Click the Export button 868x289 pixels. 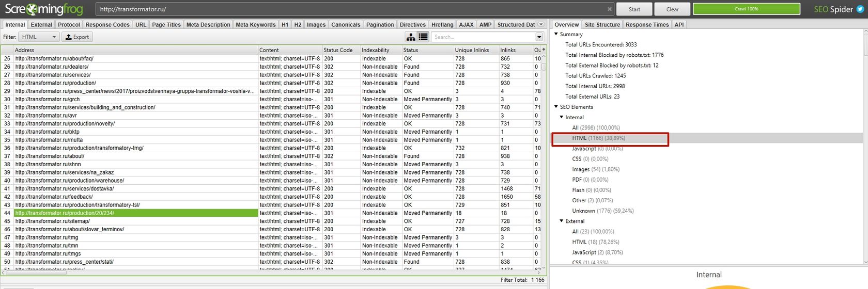click(78, 37)
